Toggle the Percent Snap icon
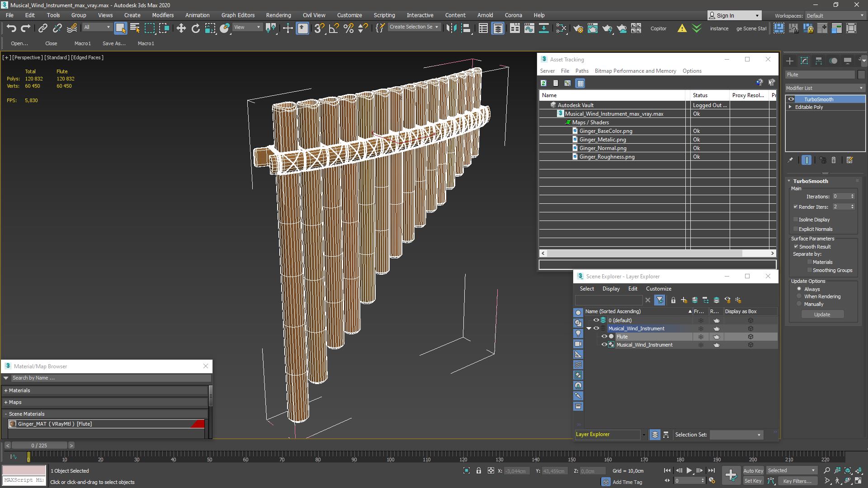Viewport: 868px width, 488px height. point(348,28)
